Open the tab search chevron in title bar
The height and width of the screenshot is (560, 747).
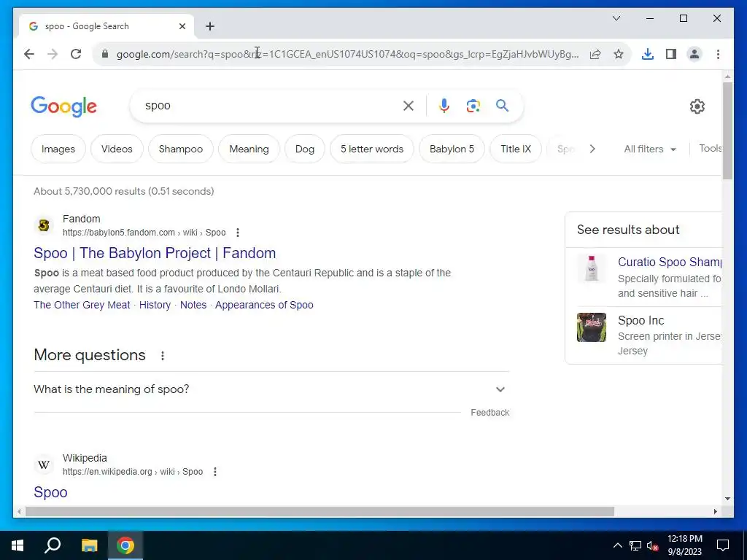[x=616, y=18]
